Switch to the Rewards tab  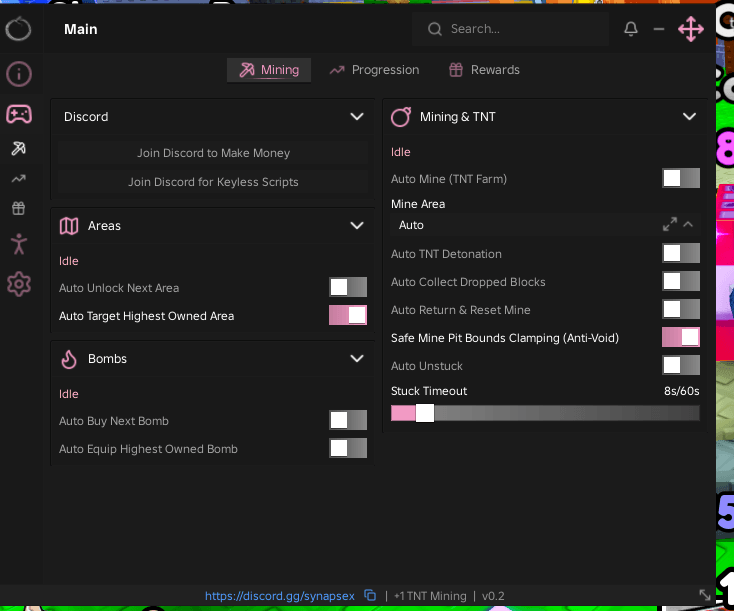(x=484, y=70)
